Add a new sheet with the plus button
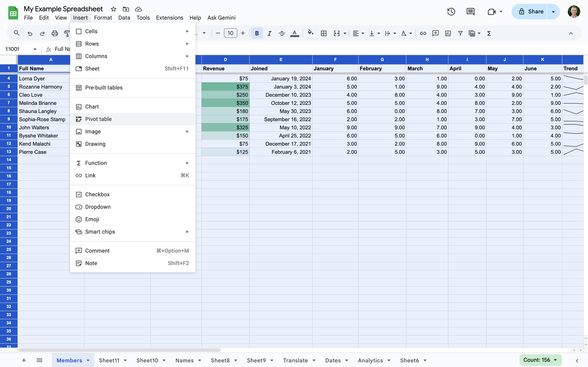Viewport: 588px width, 367px height. click(24, 360)
